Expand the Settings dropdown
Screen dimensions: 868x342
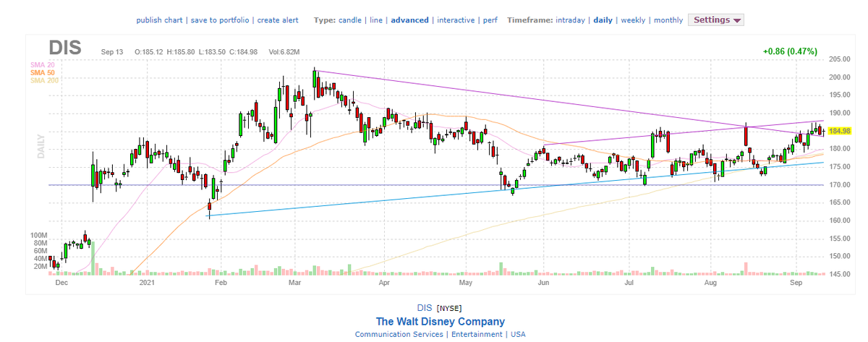pyautogui.click(x=716, y=20)
